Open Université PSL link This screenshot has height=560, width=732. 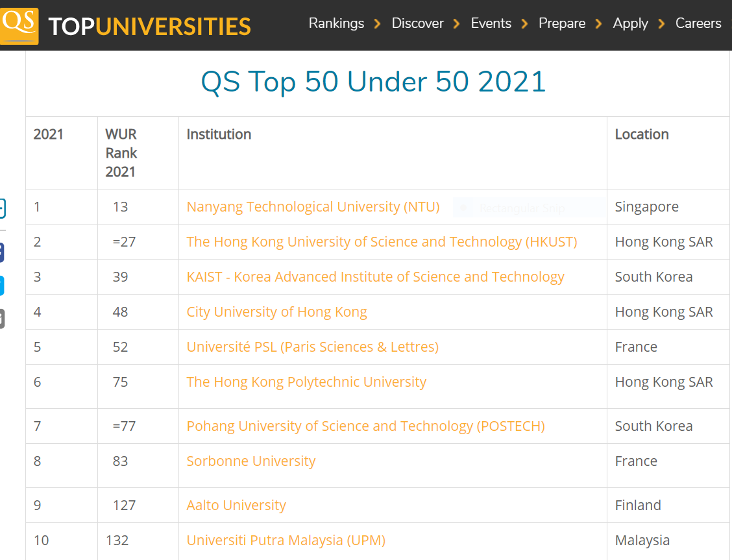coord(312,347)
